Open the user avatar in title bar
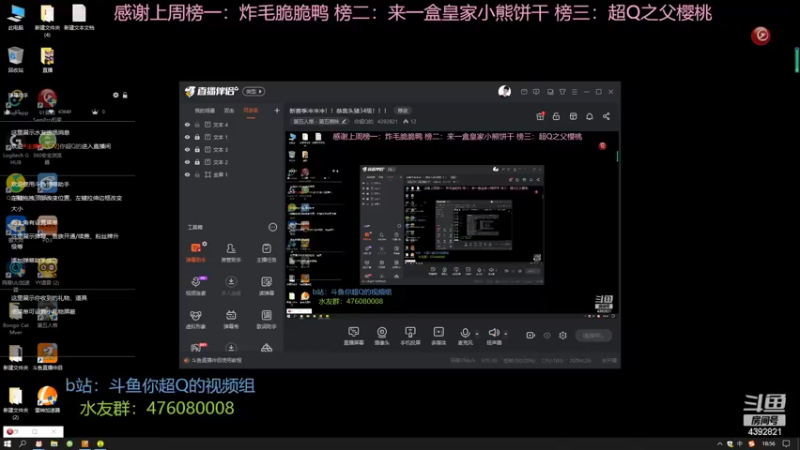The image size is (800, 450). (505, 91)
